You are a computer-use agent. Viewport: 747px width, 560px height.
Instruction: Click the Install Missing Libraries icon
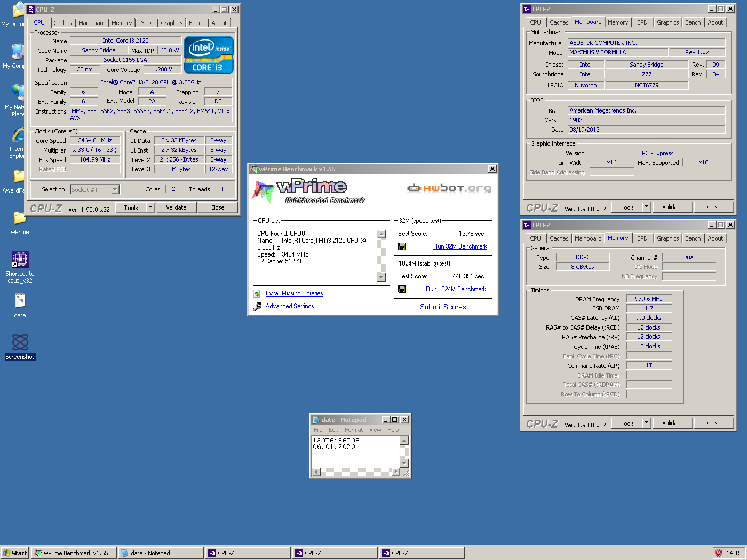point(257,293)
